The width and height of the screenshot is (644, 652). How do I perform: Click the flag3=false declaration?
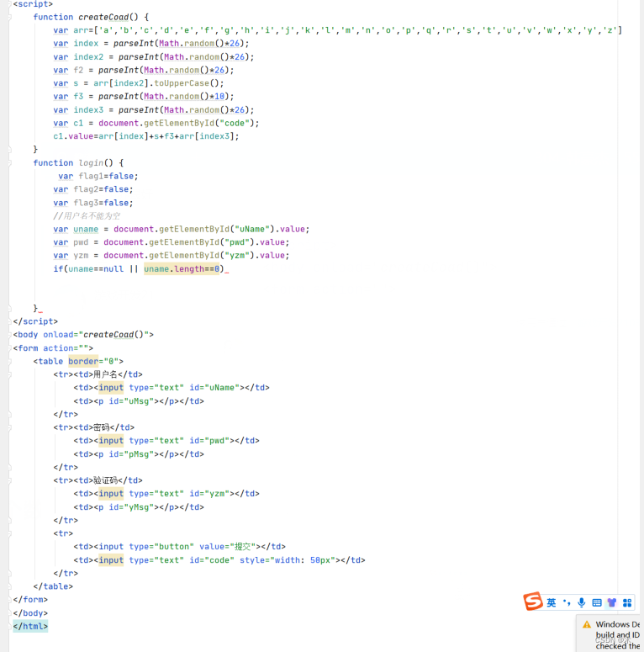93,203
